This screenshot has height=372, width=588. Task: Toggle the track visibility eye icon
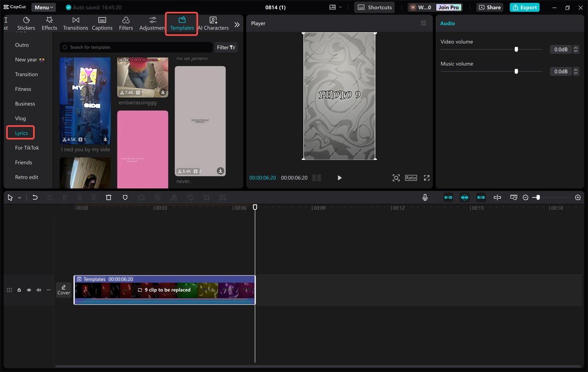[29, 290]
